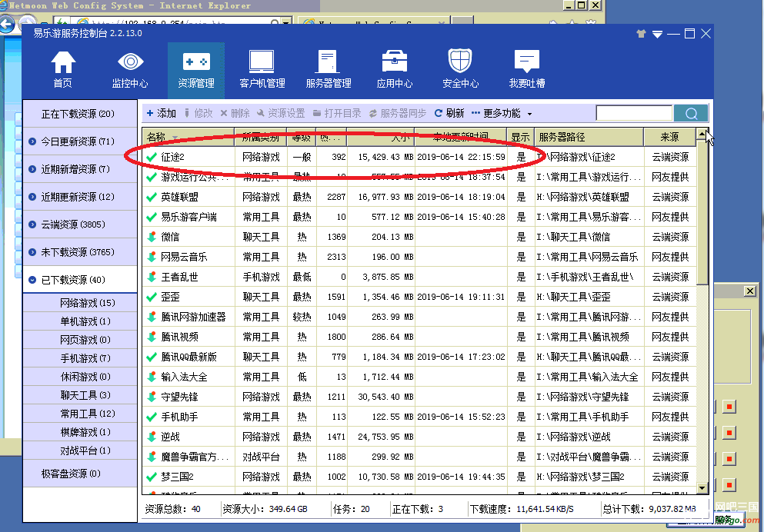Click green check icon of 歪歪 row
This screenshot has width=764, height=532.
(152, 297)
